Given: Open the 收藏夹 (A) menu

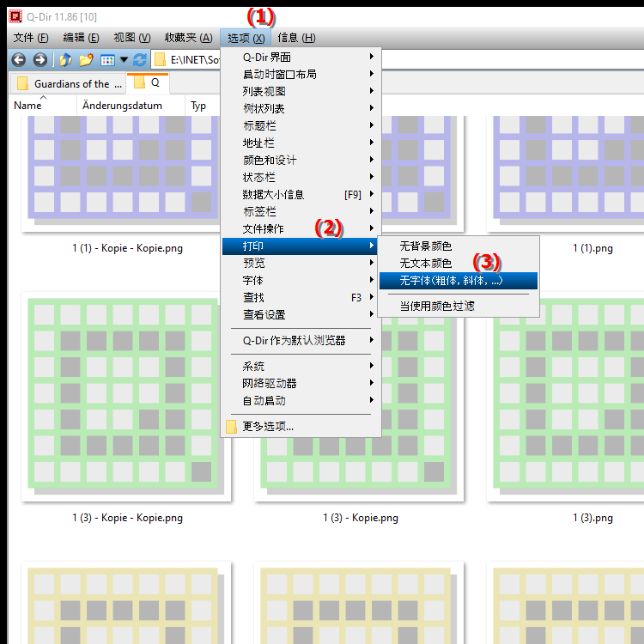Looking at the screenshot, I should pyautogui.click(x=189, y=38).
